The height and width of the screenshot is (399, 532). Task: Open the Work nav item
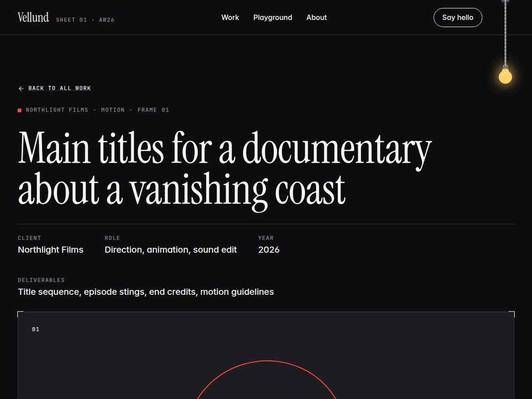[230, 17]
